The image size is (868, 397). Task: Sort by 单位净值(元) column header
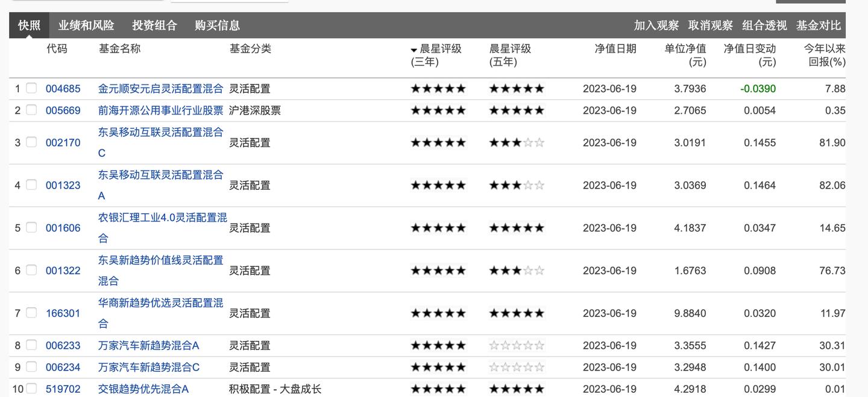(x=685, y=55)
